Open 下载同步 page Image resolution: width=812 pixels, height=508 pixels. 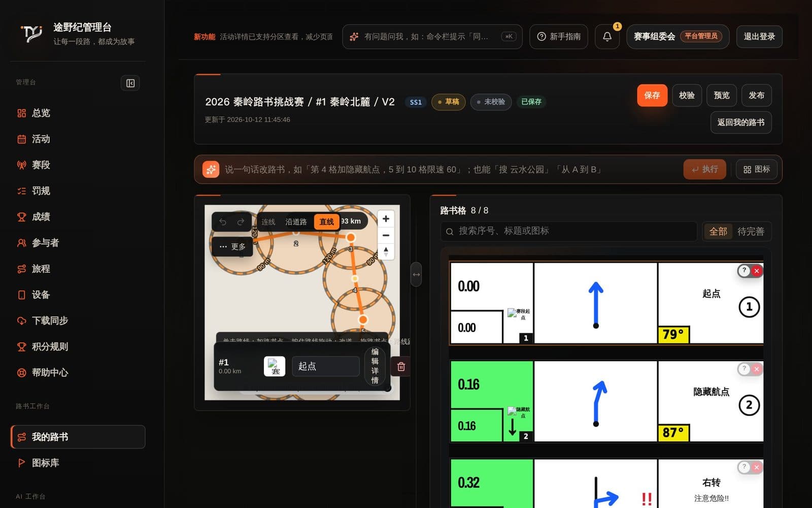coord(78,321)
